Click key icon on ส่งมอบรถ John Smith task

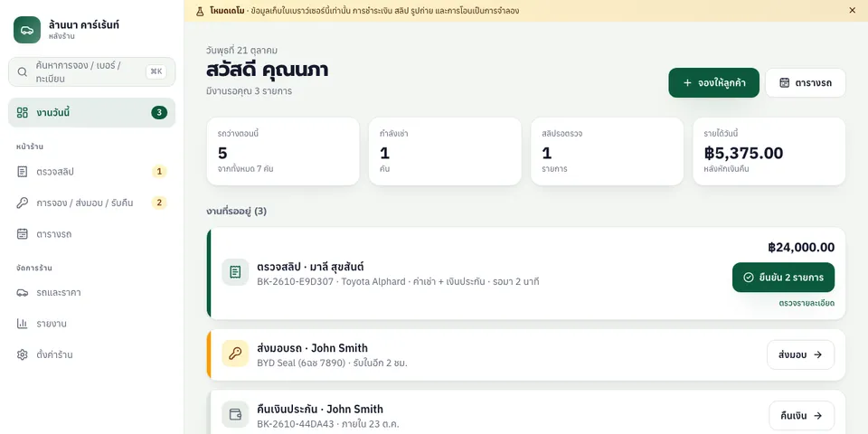pyautogui.click(x=235, y=354)
